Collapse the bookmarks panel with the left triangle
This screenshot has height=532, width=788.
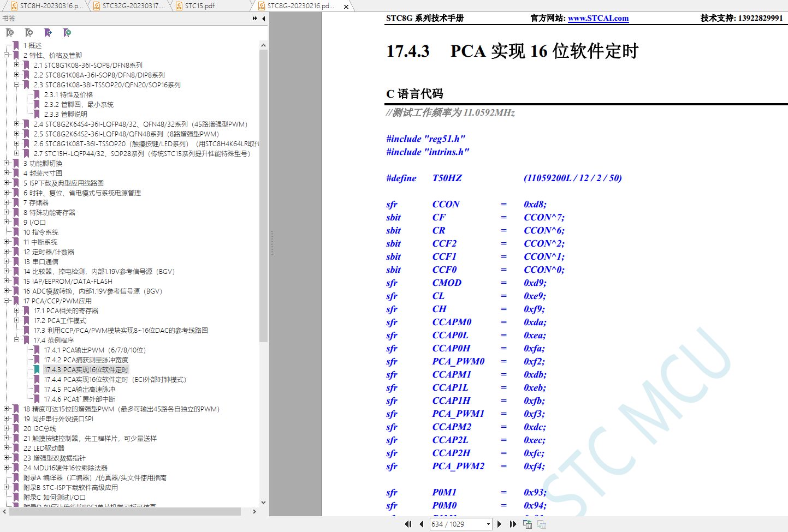click(264, 19)
